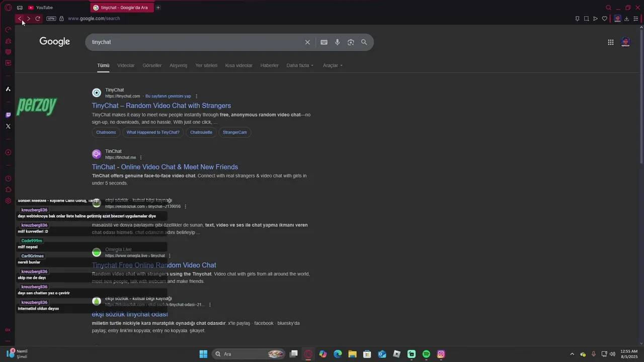Go forward with the browser arrow
This screenshot has height=362, width=644.
point(29,19)
